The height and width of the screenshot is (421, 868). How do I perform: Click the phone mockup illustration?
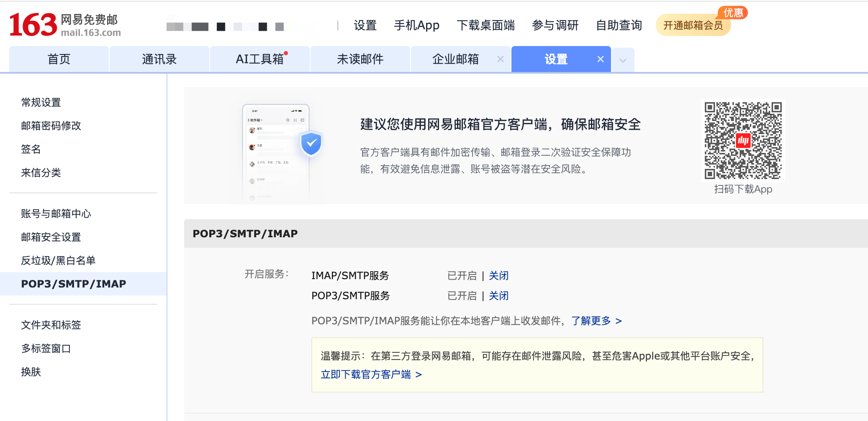click(276, 152)
